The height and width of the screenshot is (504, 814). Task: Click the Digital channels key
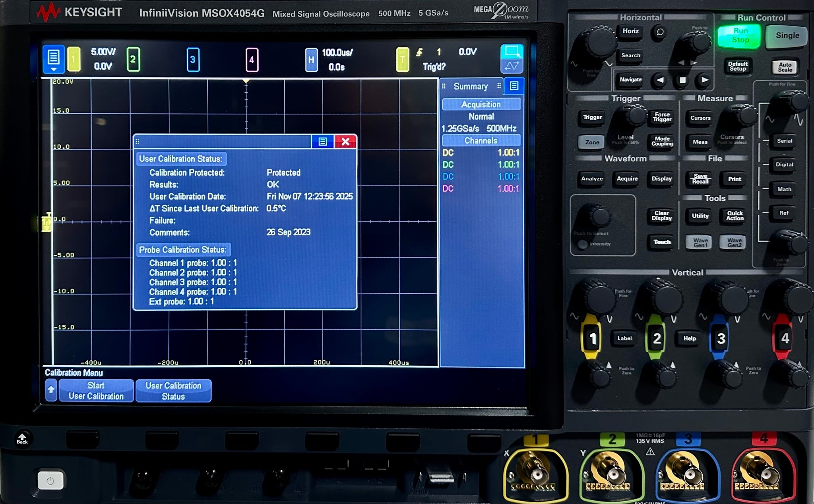[x=784, y=165]
